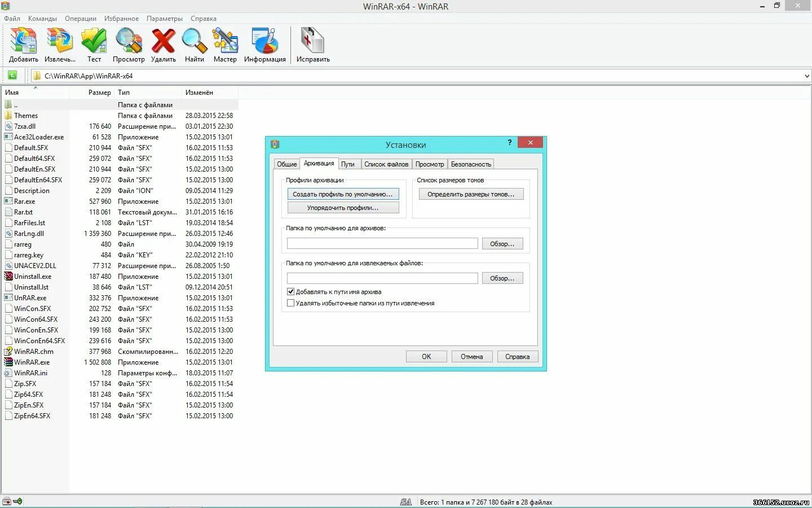Select the RarFiles.lst file row
The height and width of the screenshot is (508, 812).
point(120,222)
